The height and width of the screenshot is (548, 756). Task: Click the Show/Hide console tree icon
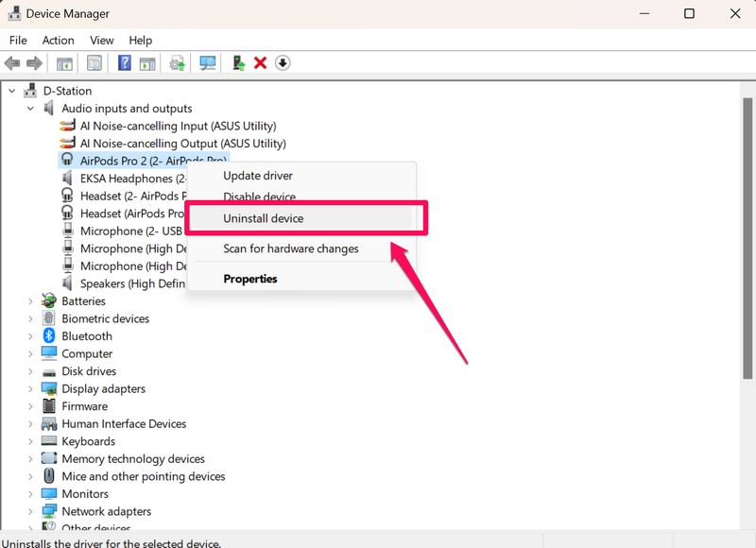(x=64, y=63)
